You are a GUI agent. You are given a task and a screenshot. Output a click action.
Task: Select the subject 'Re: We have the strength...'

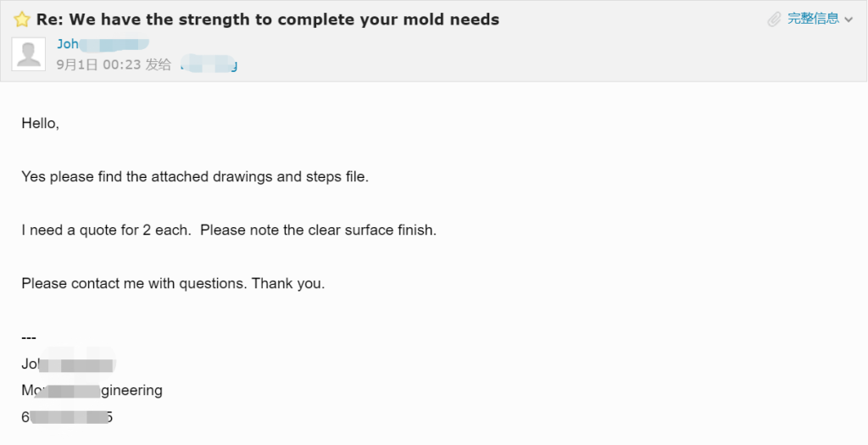click(267, 20)
